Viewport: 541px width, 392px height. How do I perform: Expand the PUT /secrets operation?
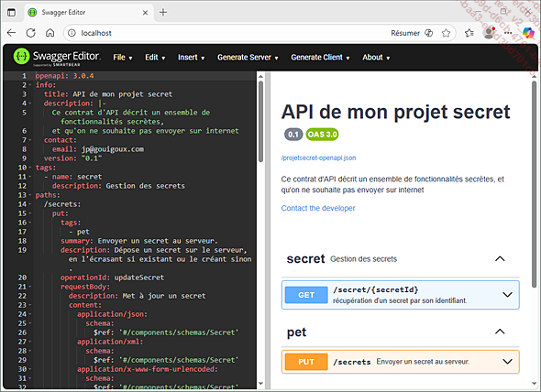pyautogui.click(x=400, y=362)
